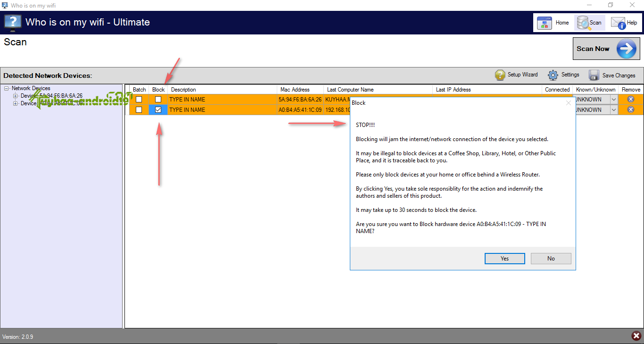644x344 pixels.
Task: Sort by Last IP Address column
Action: pyautogui.click(x=487, y=90)
